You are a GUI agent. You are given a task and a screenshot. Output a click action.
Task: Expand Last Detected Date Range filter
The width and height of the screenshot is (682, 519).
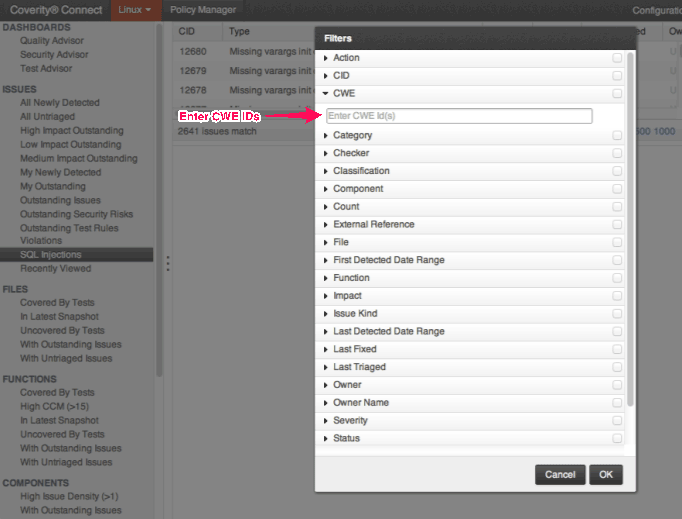(325, 331)
